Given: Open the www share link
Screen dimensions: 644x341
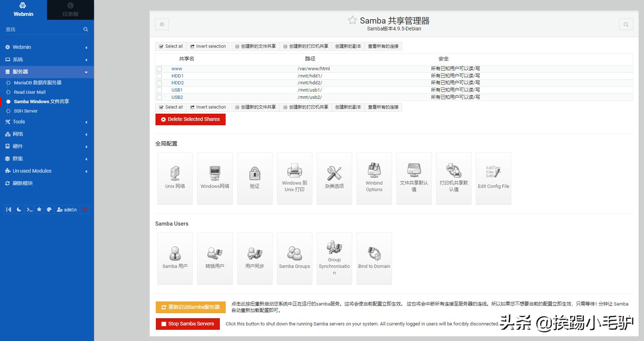Looking at the screenshot, I should pyautogui.click(x=177, y=69).
